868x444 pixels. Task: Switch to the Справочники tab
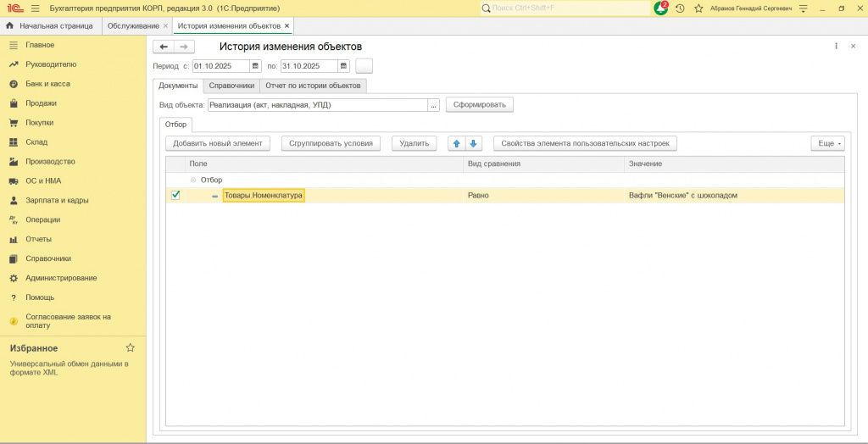[231, 86]
